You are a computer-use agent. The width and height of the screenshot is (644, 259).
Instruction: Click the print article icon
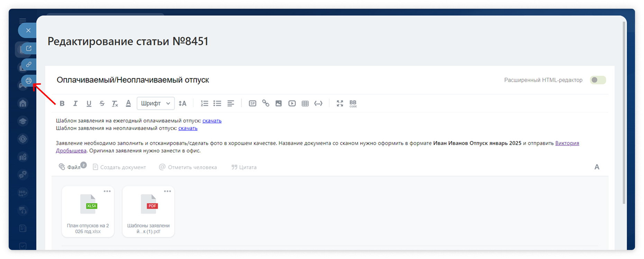tap(29, 81)
